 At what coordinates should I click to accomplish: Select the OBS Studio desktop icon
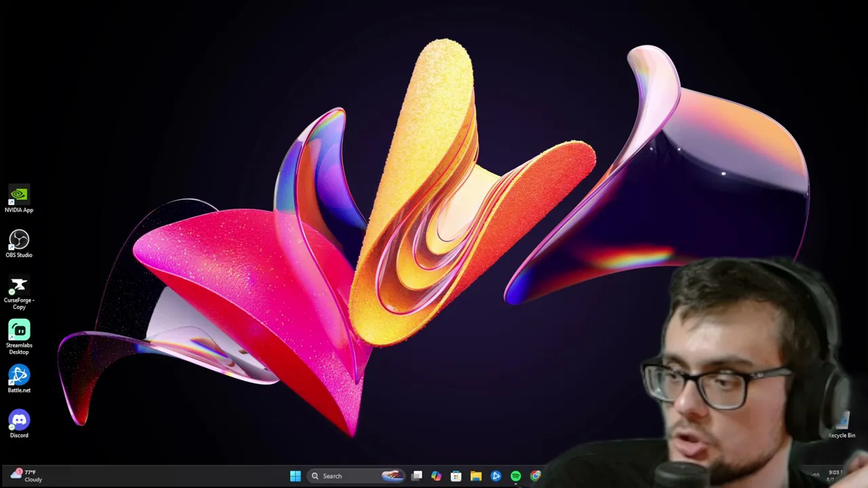[19, 244]
